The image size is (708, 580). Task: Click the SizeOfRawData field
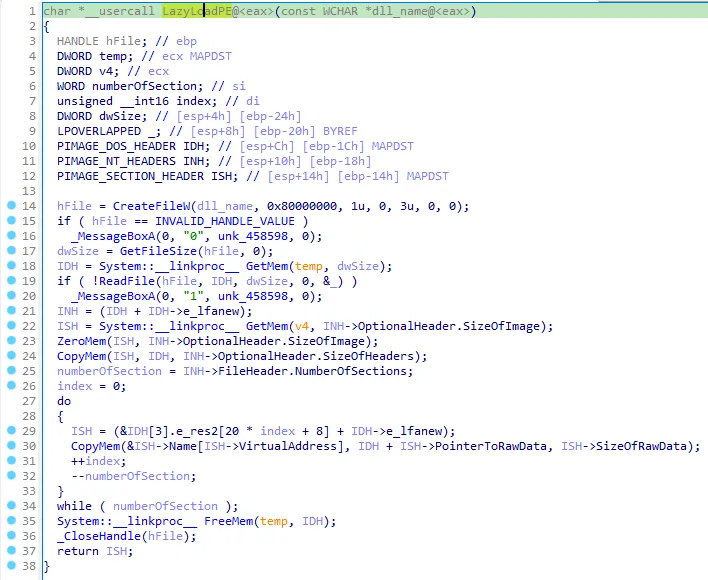[x=641, y=446]
